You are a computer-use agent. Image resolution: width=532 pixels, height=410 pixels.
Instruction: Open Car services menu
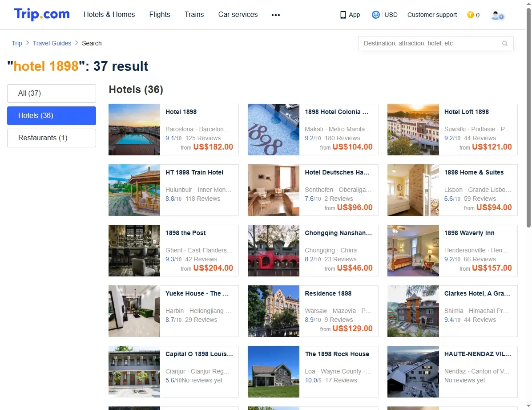(238, 15)
